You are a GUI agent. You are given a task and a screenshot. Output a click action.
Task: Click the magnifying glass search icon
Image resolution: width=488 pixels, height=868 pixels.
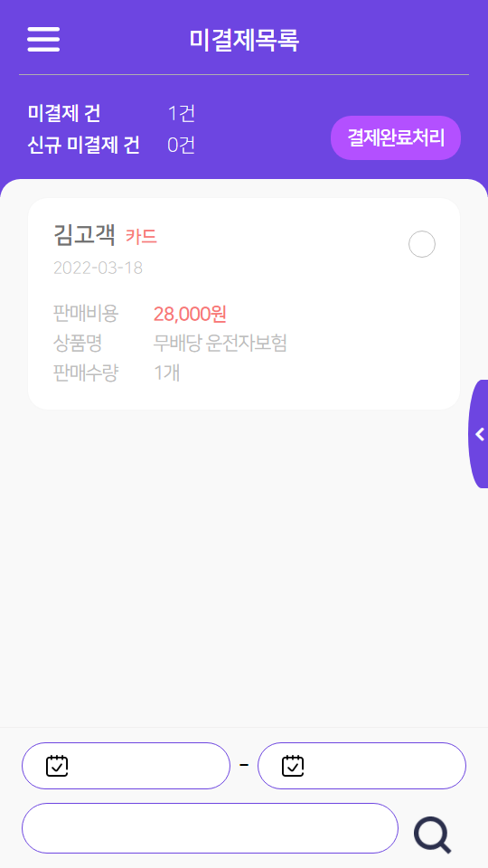coord(432,835)
